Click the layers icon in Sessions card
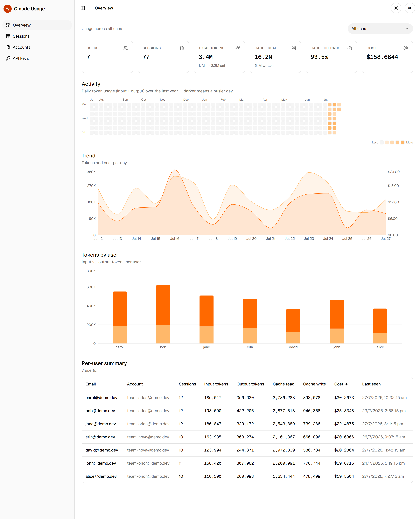Image resolution: width=420 pixels, height=519 pixels. click(182, 48)
